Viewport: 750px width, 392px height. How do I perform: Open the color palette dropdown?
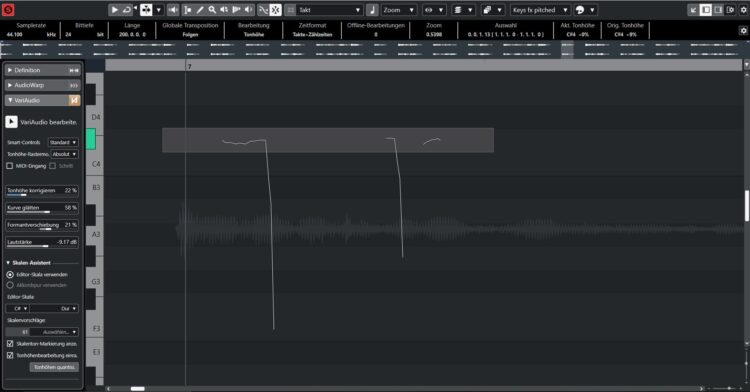click(x=585, y=10)
